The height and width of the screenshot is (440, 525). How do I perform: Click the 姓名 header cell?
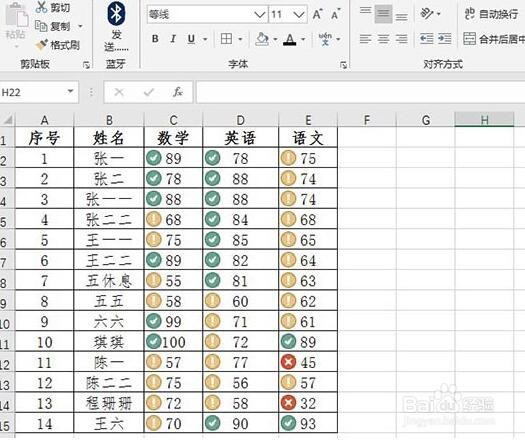tap(108, 138)
